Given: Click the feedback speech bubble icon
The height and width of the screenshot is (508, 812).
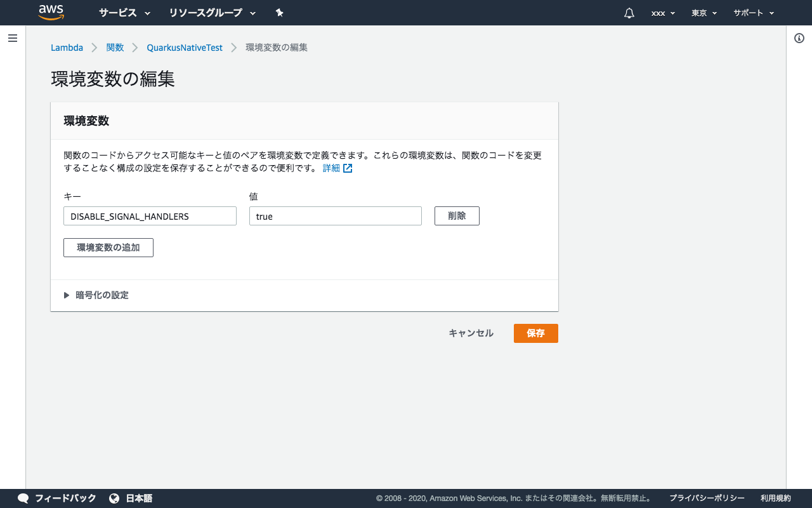Looking at the screenshot, I should click(x=23, y=498).
